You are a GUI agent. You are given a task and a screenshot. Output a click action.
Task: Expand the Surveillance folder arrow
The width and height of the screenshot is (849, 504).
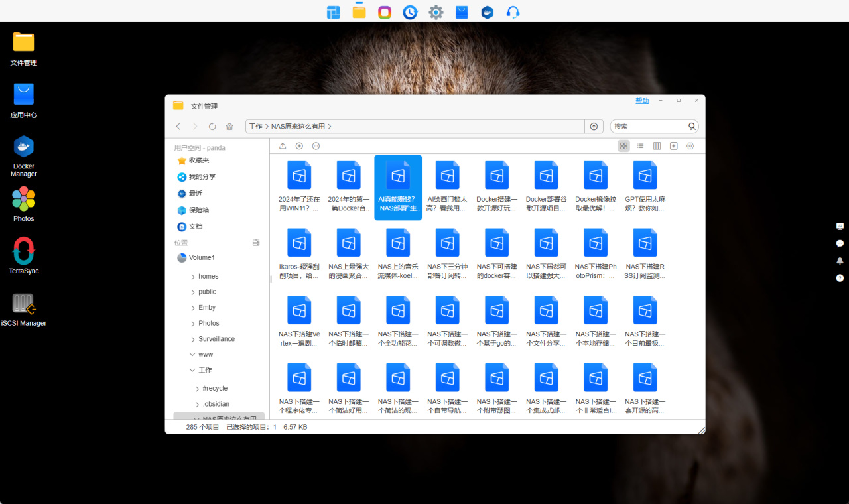pos(193,340)
